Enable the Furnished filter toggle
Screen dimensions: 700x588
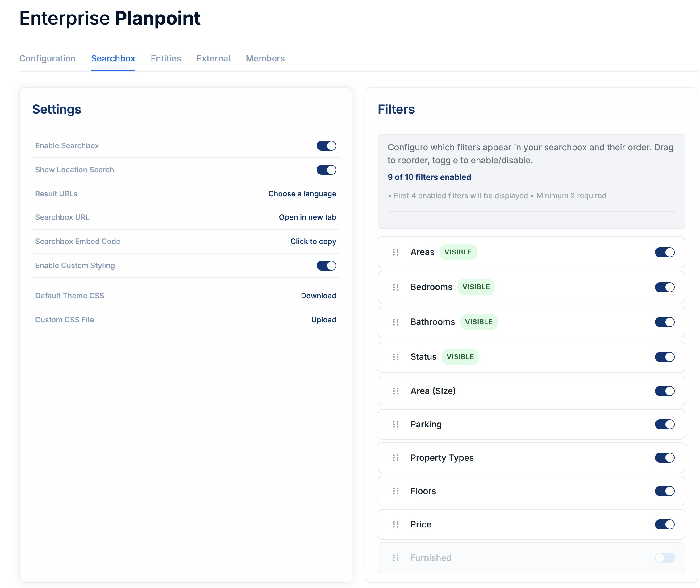(664, 558)
